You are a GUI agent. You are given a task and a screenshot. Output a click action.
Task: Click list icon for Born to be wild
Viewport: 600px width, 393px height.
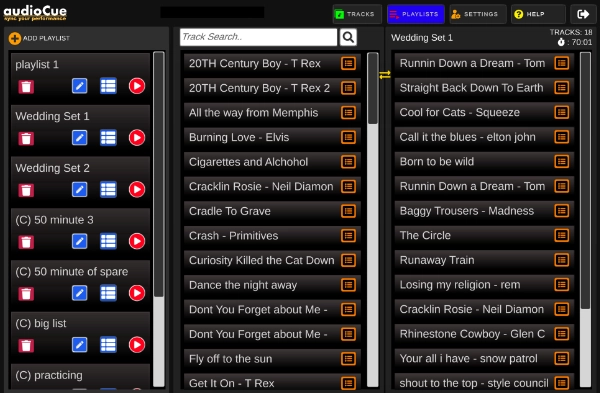561,161
